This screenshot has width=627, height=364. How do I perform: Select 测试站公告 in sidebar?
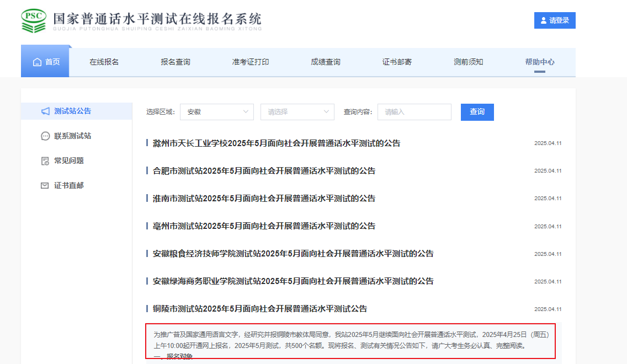(x=76, y=111)
